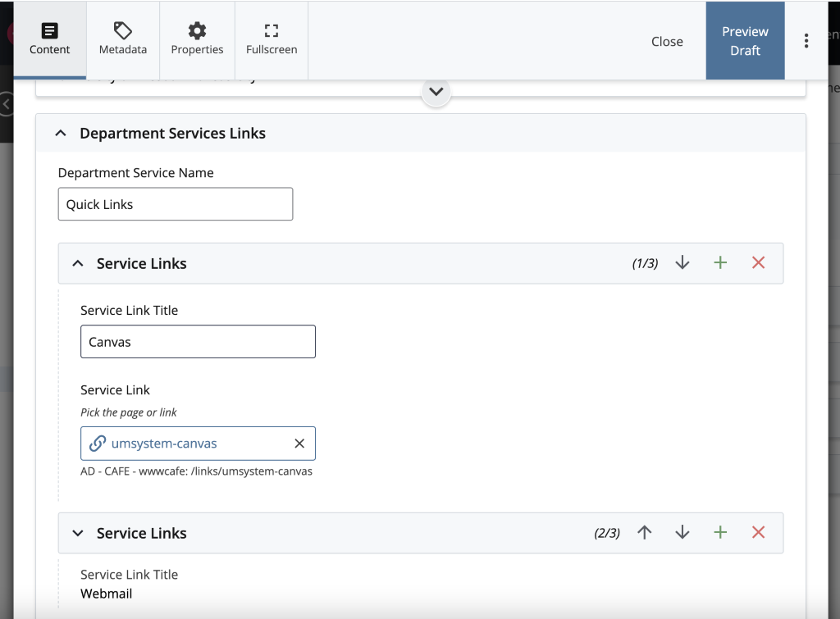Edit the Department Service Name field
Screen dimensions: 840x619
tap(176, 204)
